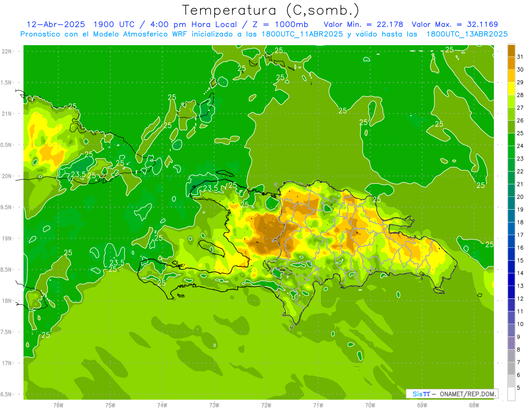This screenshot has height=411, width=532.
Task: Click the legend swatch between 30 and 31
Action: point(511,63)
